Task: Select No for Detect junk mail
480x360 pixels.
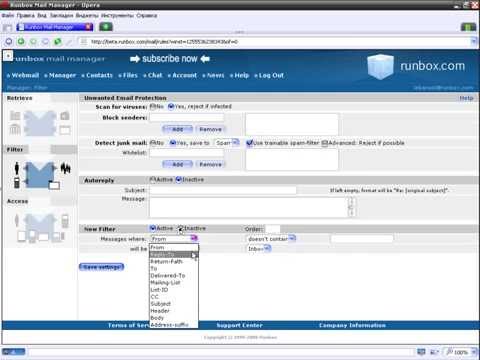Action: (x=153, y=143)
